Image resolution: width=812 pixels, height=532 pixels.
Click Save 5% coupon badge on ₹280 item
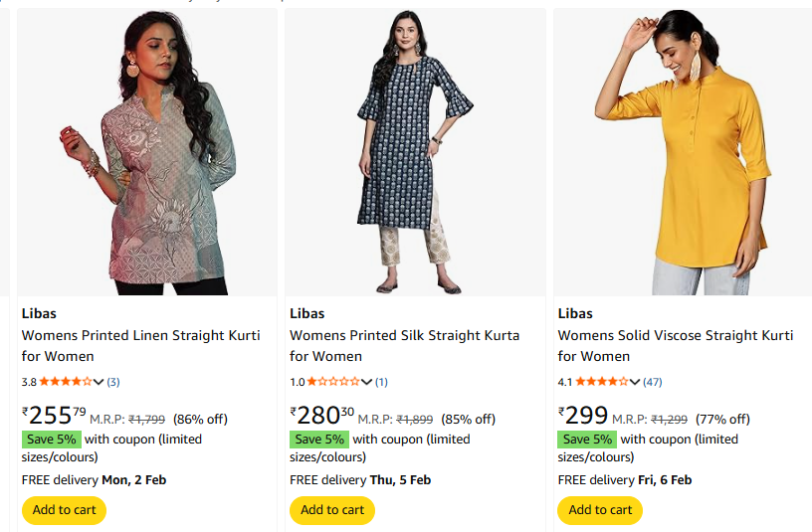click(319, 440)
